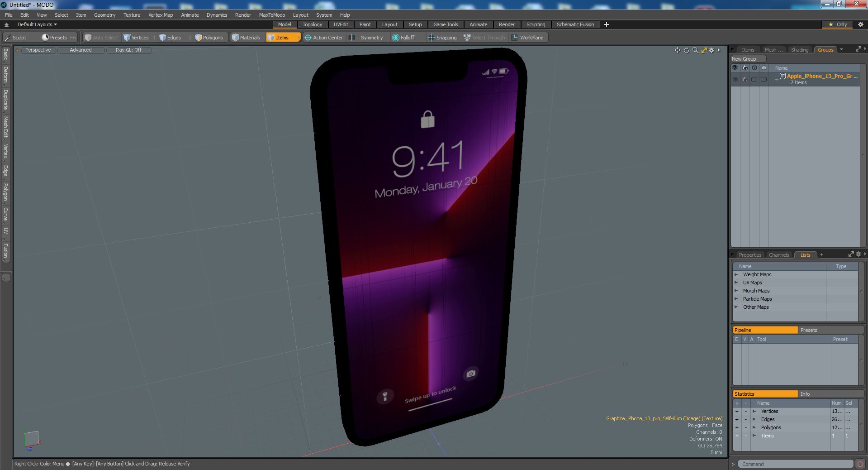Switch to the UVEdit layout tab

341,24
